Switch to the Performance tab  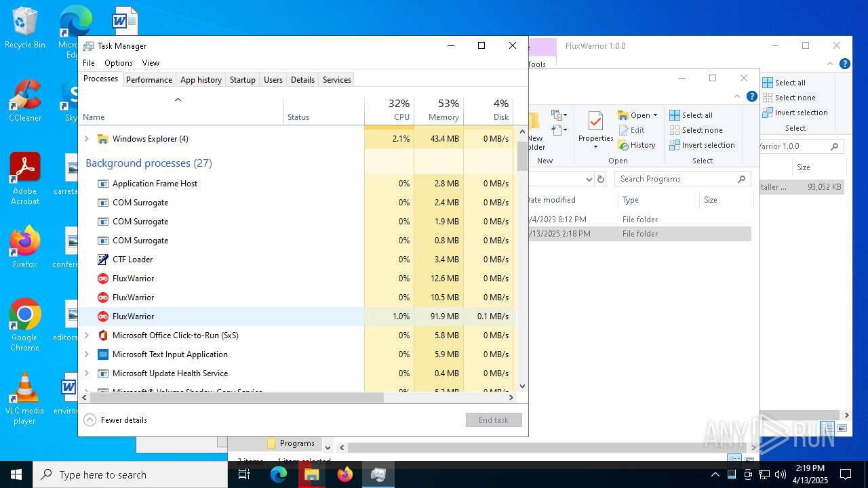pos(149,80)
